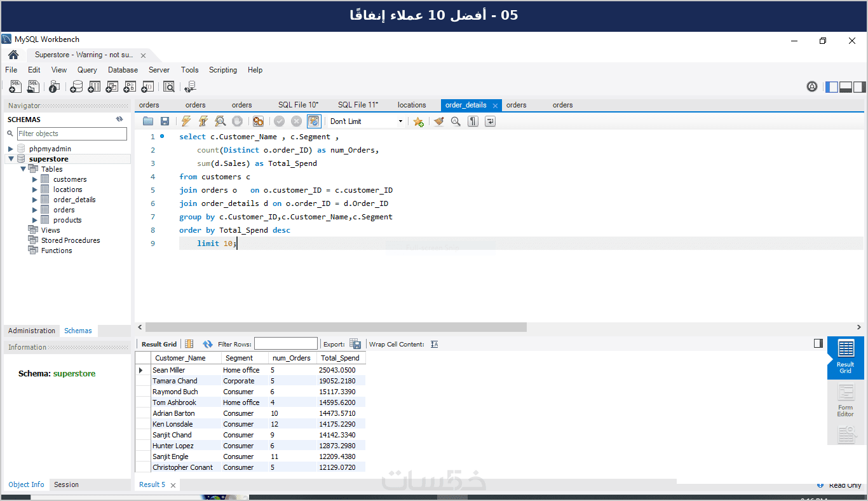Create new function icon
The image size is (868, 501).
click(147, 86)
